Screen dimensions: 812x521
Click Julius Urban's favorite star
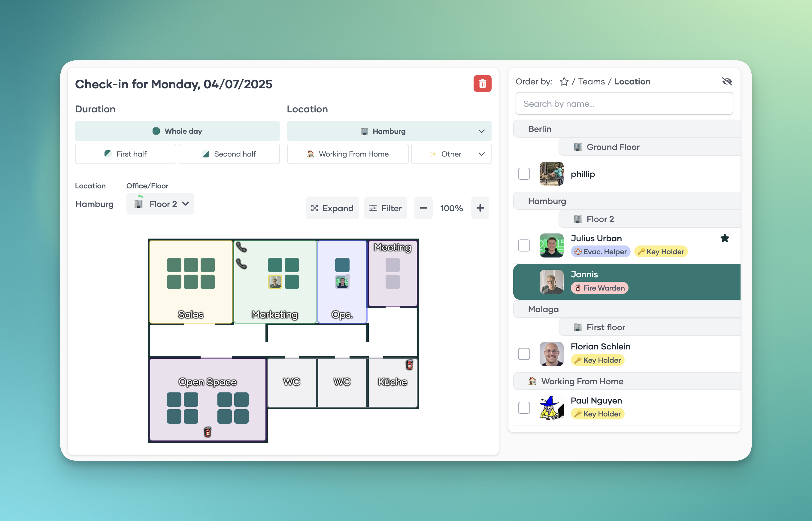tap(724, 238)
